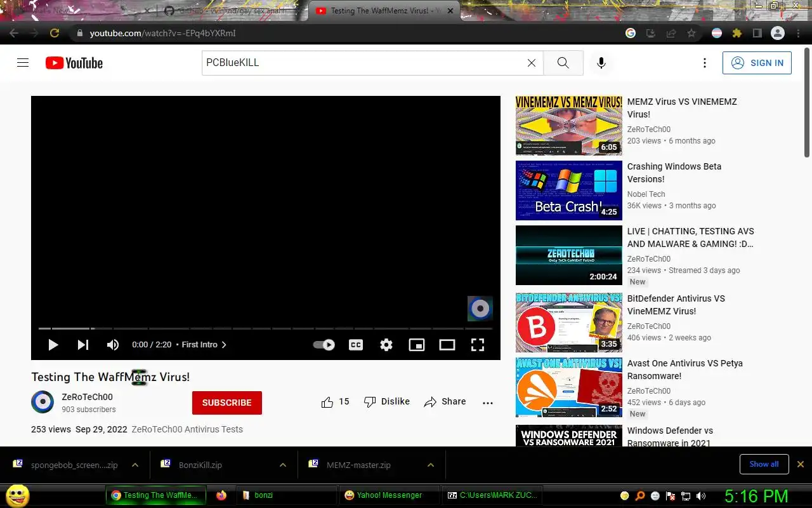Open spongebob_screen zip download options
This screenshot has height=508, width=812.
[135, 465]
